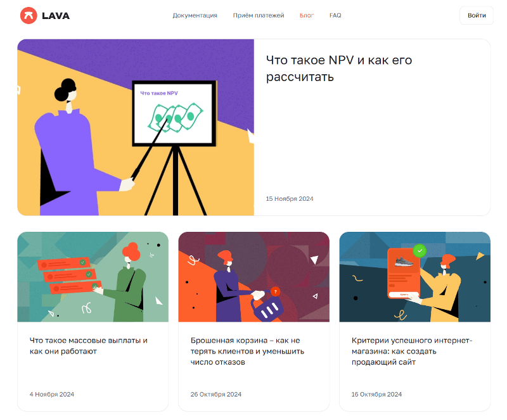507x420 pixels.
Task: Open article 'Что такое NPV и как его рассчитать'
Action: coord(338,68)
